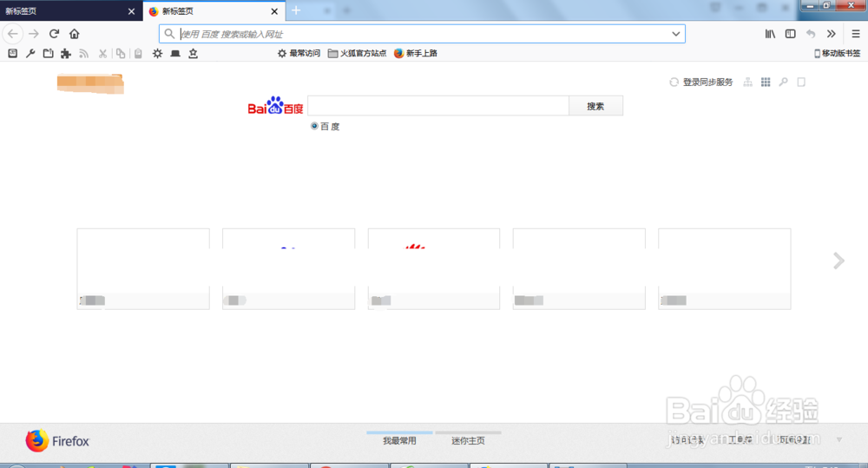Click the scissors cut icon

102,53
